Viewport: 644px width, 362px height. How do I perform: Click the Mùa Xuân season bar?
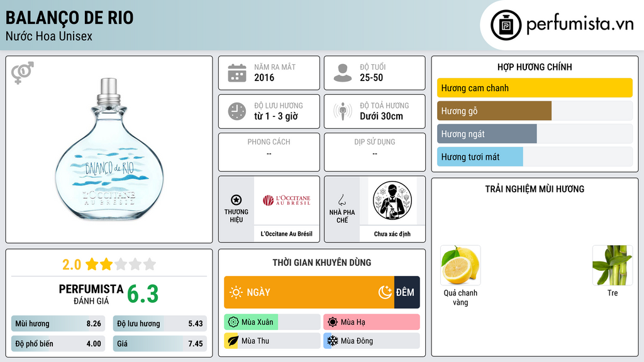(272, 322)
